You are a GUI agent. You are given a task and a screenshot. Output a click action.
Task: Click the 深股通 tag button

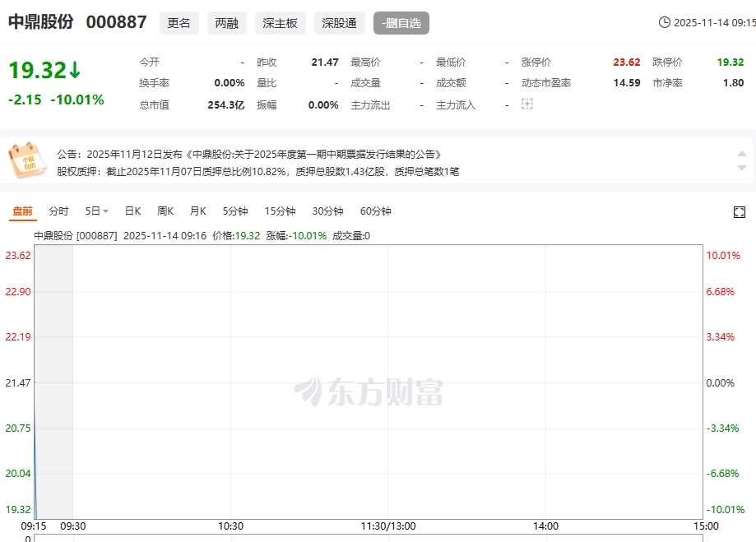pos(340,23)
